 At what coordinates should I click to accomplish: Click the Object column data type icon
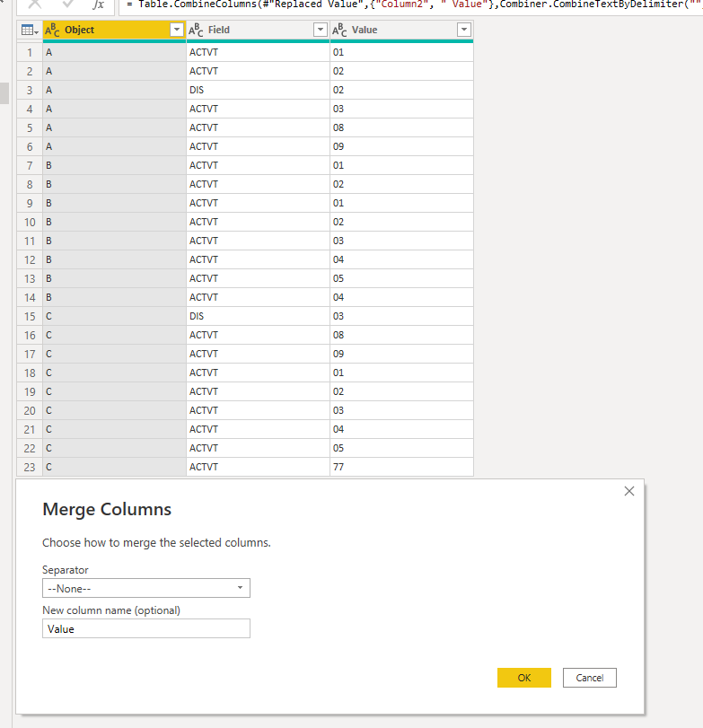click(52, 31)
